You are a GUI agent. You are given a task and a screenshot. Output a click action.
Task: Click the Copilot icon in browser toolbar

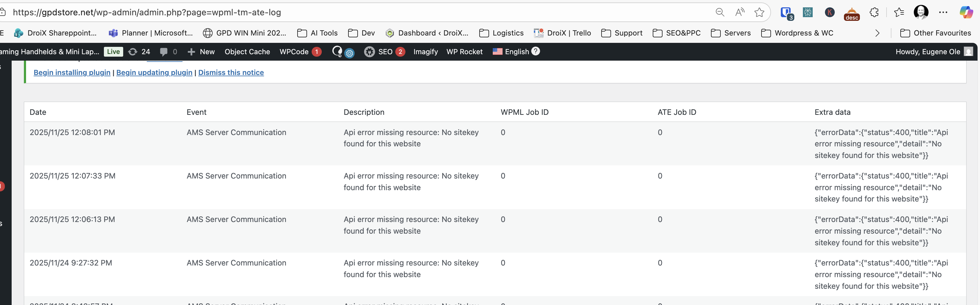pyautogui.click(x=966, y=12)
